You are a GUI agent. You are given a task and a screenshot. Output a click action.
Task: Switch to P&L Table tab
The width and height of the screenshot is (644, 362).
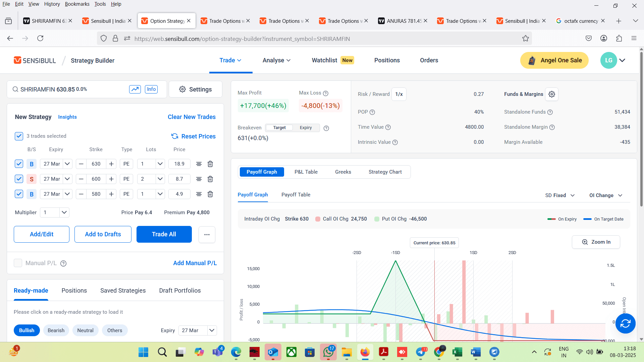pyautogui.click(x=306, y=172)
